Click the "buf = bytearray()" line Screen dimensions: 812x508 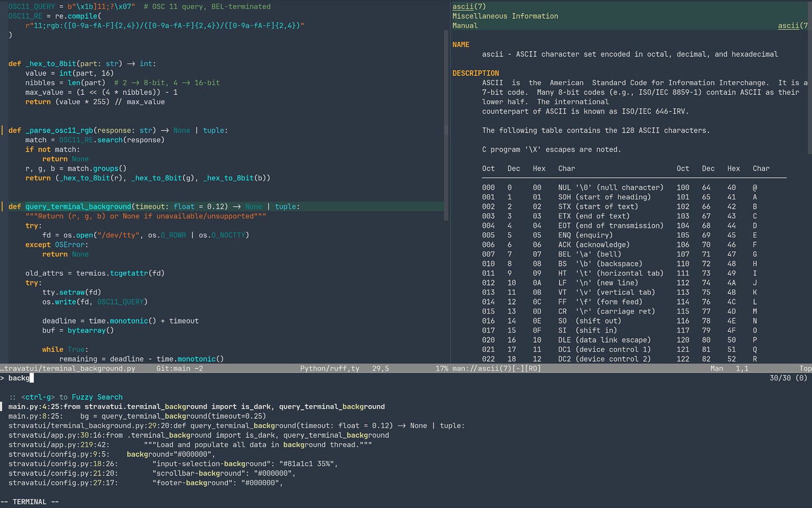click(x=78, y=330)
